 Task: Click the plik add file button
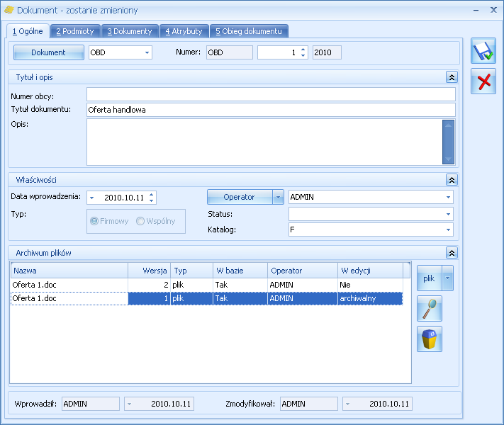tap(429, 278)
